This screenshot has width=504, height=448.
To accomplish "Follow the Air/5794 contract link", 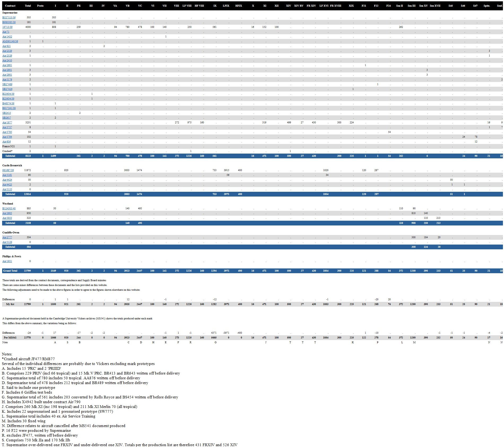I will (7, 137).
